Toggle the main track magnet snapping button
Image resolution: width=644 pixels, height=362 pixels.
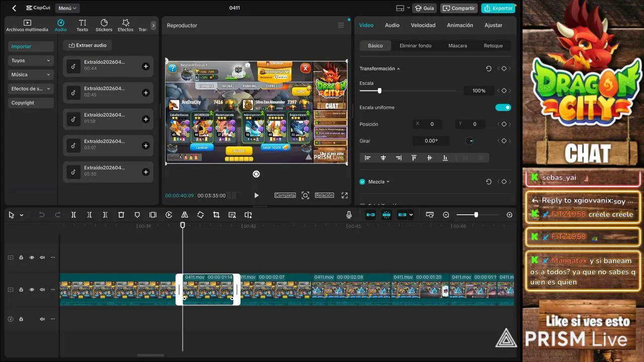click(371, 215)
